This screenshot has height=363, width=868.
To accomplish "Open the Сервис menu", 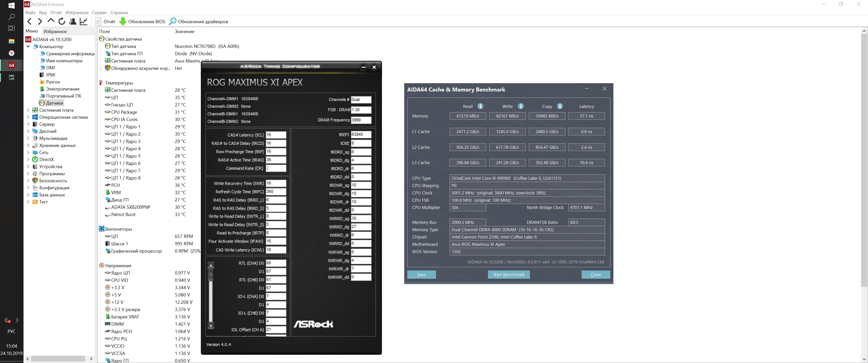I will click(x=99, y=12).
